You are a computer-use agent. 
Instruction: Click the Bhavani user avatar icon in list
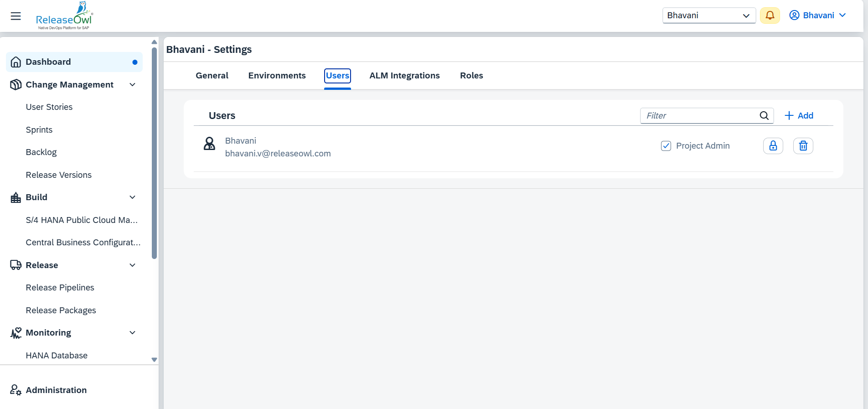pyautogui.click(x=209, y=144)
